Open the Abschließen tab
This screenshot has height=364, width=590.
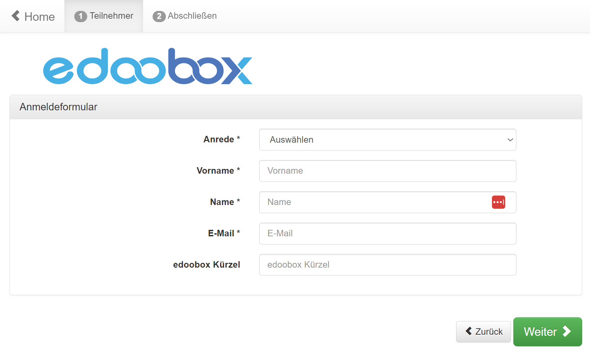click(192, 16)
